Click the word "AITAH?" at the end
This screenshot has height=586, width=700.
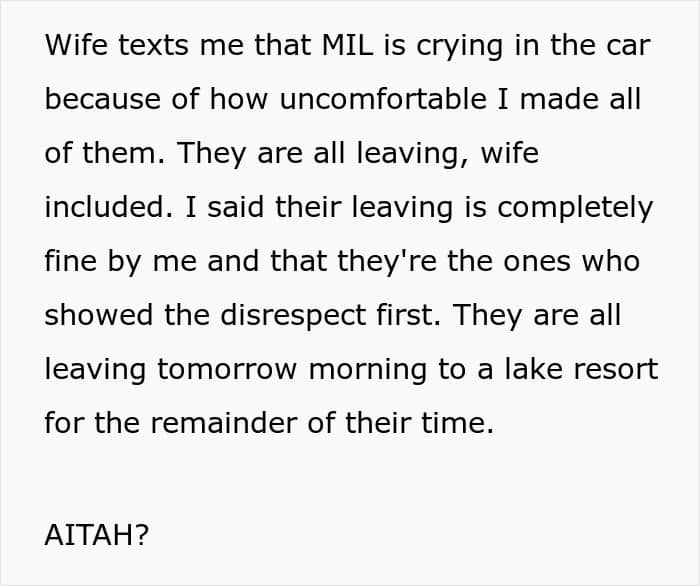pos(96,534)
